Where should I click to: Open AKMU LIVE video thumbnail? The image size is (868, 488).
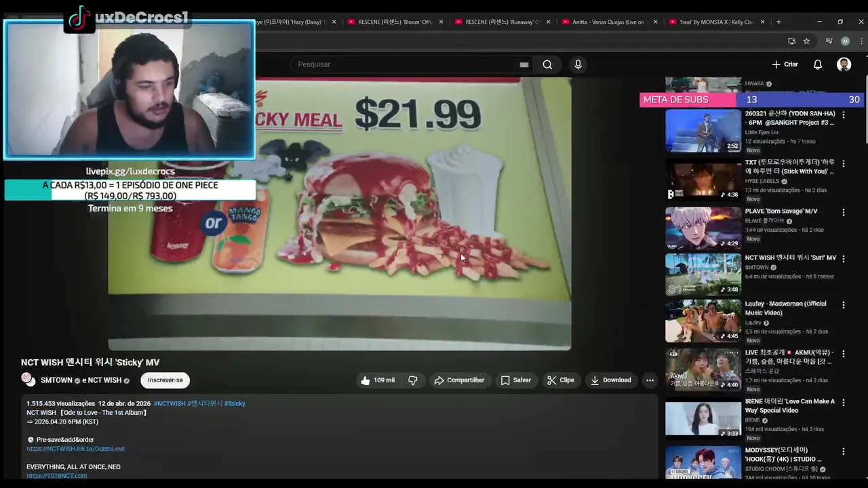pyautogui.click(x=703, y=369)
